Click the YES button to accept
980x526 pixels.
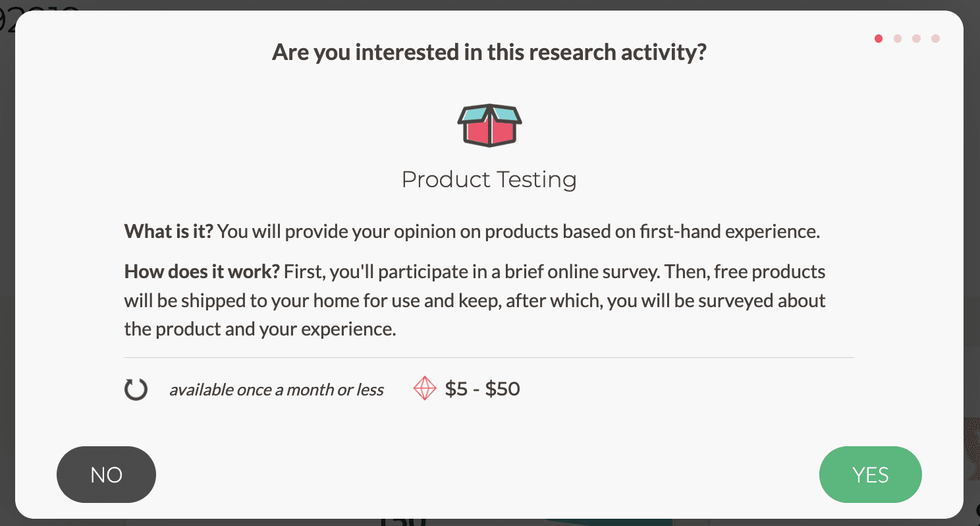click(x=870, y=475)
